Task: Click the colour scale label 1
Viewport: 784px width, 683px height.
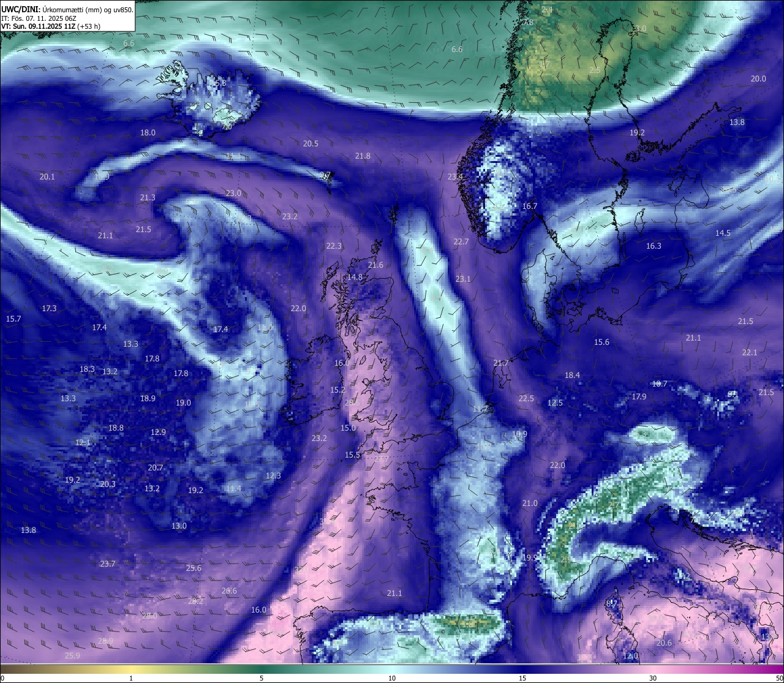Action: point(131,678)
